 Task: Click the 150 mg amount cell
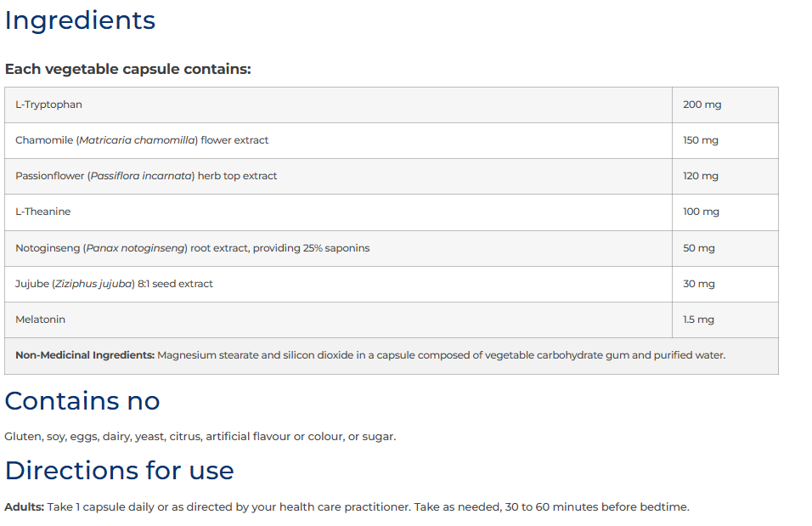(725, 140)
